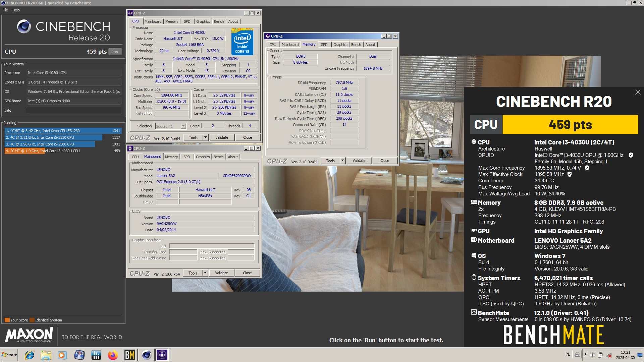Show hidden tray icons arrow
Image resolution: width=644 pixels, height=362 pixels.
[585, 355]
